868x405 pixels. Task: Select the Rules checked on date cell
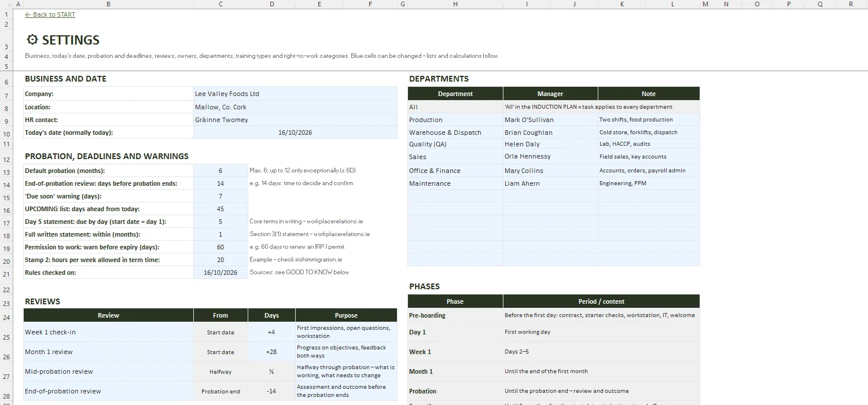[220, 273]
